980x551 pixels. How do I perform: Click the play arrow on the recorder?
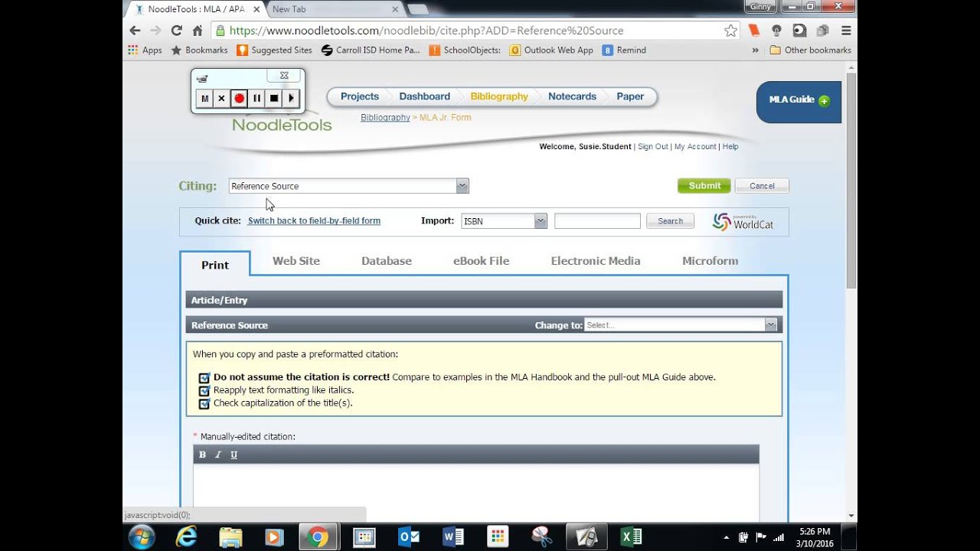click(291, 98)
